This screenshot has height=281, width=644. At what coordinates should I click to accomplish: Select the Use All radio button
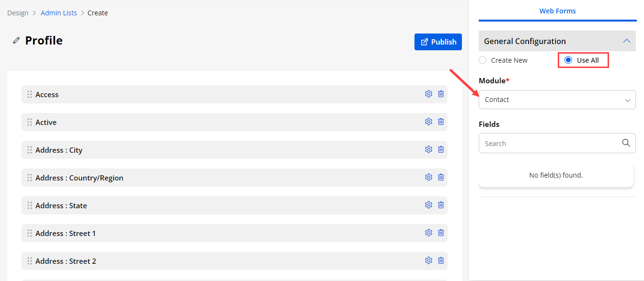tap(568, 60)
